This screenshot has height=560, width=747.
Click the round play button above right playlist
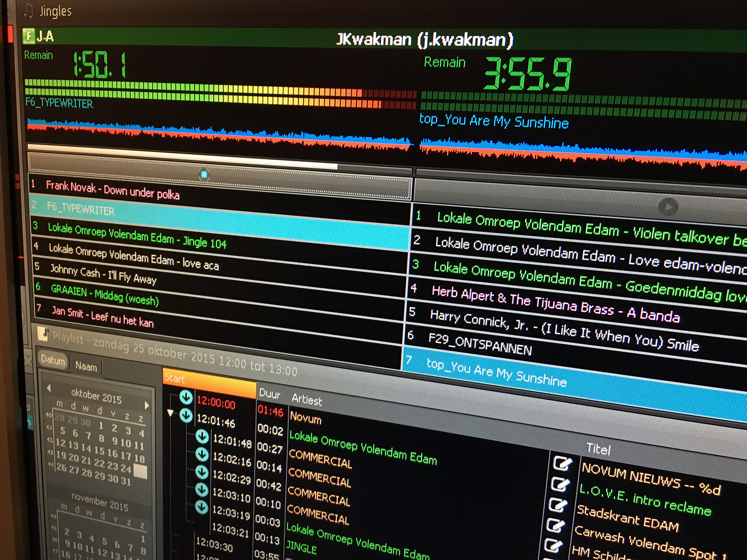pyautogui.click(x=668, y=207)
